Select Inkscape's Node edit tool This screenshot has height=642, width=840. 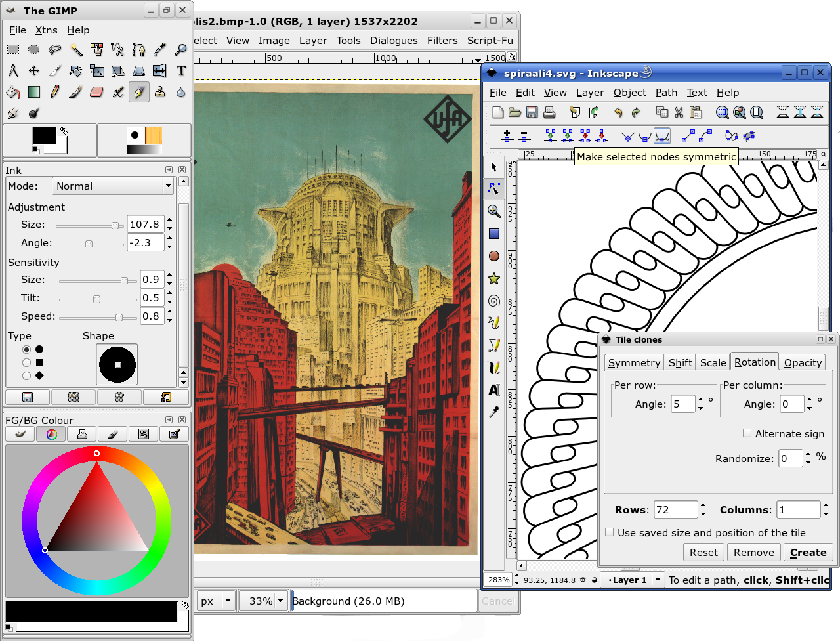(x=494, y=188)
